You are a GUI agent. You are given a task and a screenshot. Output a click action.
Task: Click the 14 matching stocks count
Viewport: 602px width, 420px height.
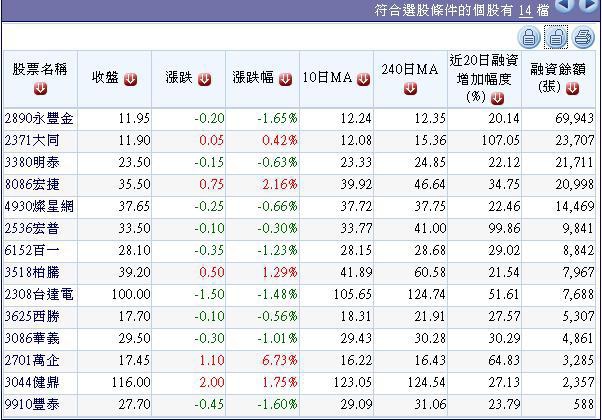[525, 10]
